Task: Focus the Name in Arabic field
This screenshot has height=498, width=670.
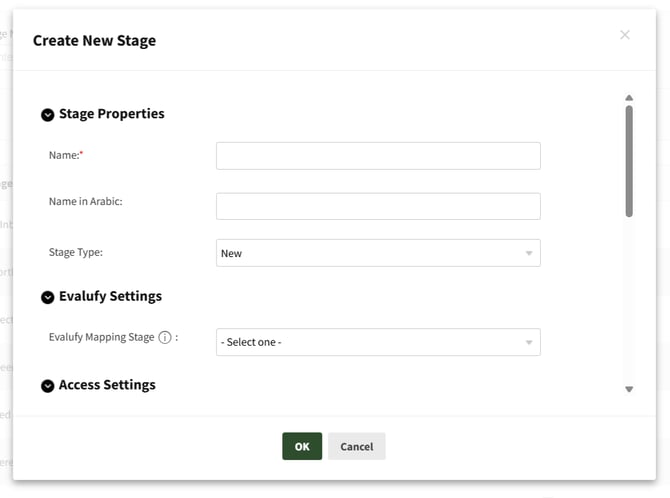Action: (378, 206)
